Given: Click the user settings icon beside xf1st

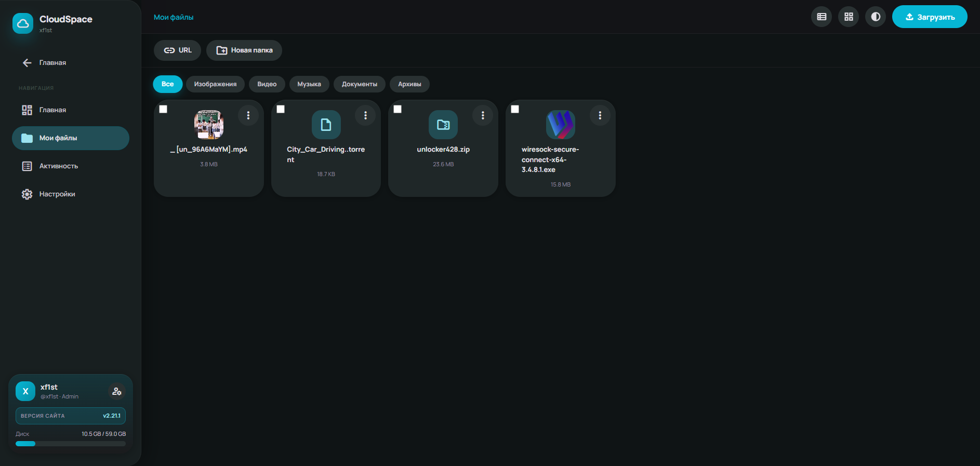Looking at the screenshot, I should (x=117, y=391).
